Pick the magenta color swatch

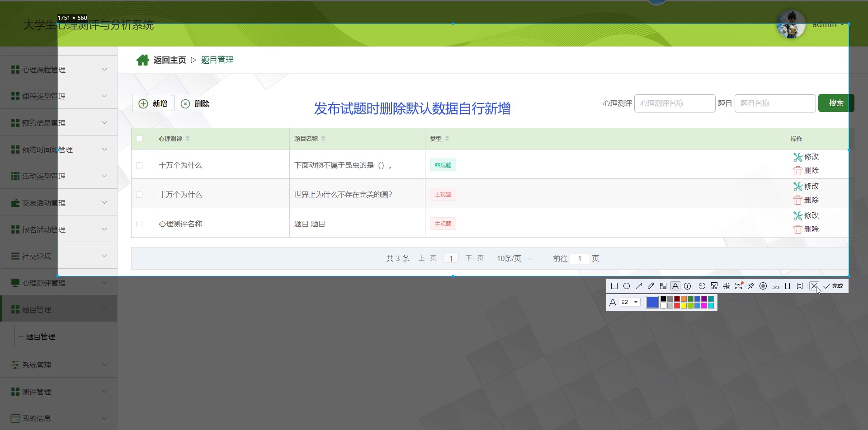point(704,306)
